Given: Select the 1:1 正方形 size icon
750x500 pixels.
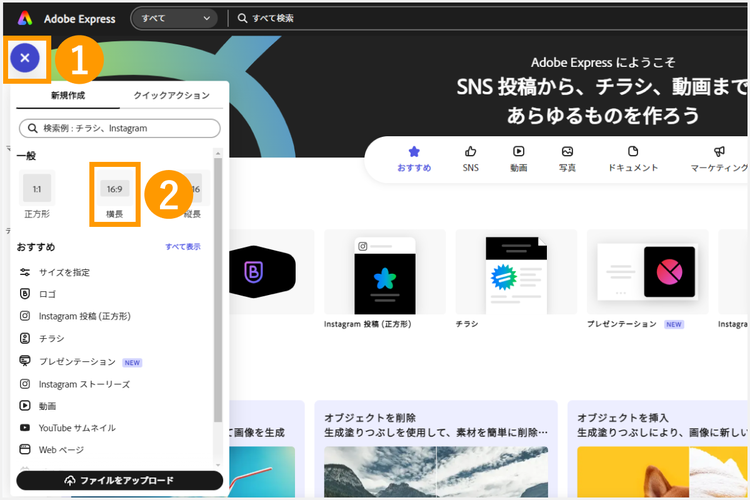Looking at the screenshot, I should click(x=37, y=189).
